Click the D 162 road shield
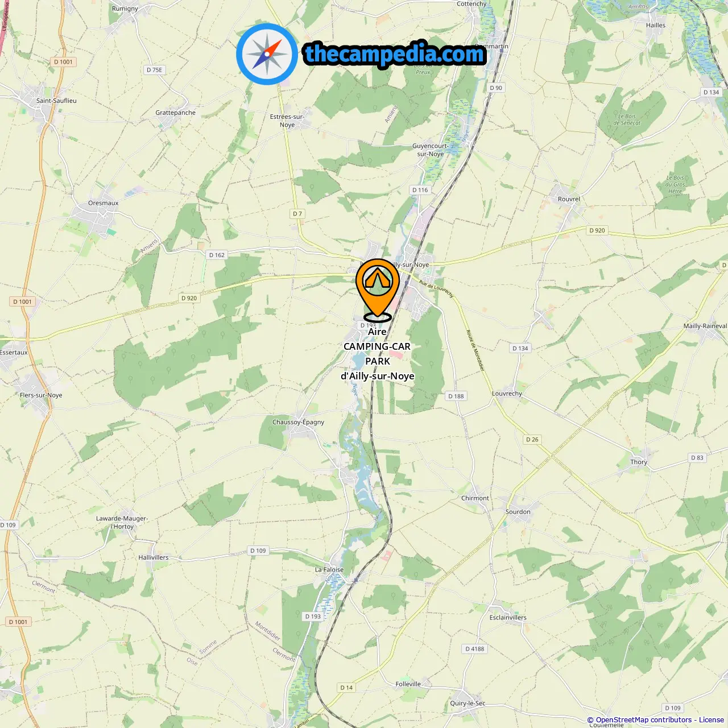This screenshot has width=728, height=728. pyautogui.click(x=217, y=255)
